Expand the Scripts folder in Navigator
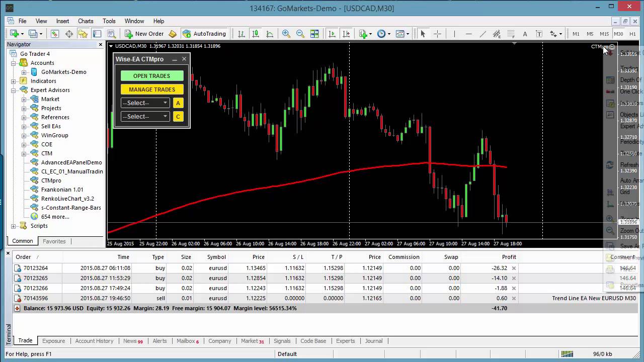This screenshot has width=644, height=362. click(x=14, y=226)
